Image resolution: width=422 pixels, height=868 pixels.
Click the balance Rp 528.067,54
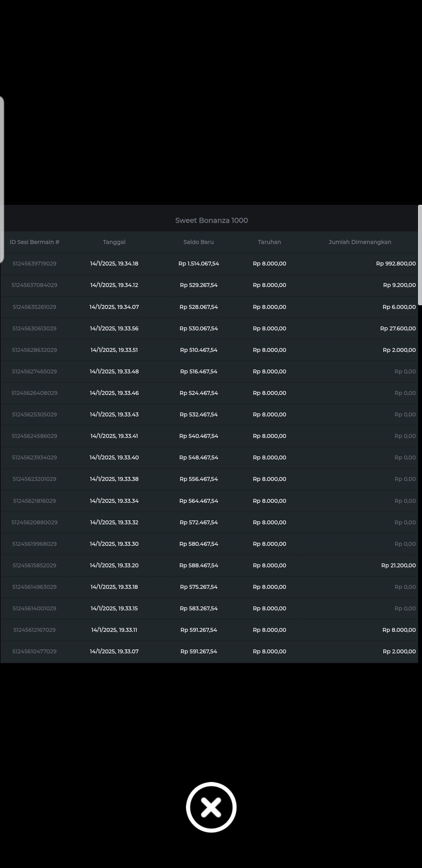click(x=198, y=307)
